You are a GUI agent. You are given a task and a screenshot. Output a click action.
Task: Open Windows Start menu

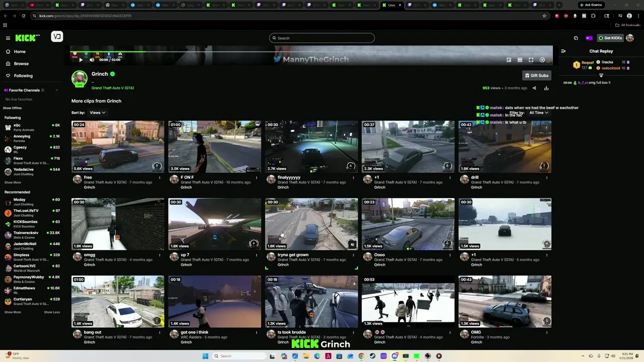pos(205,356)
